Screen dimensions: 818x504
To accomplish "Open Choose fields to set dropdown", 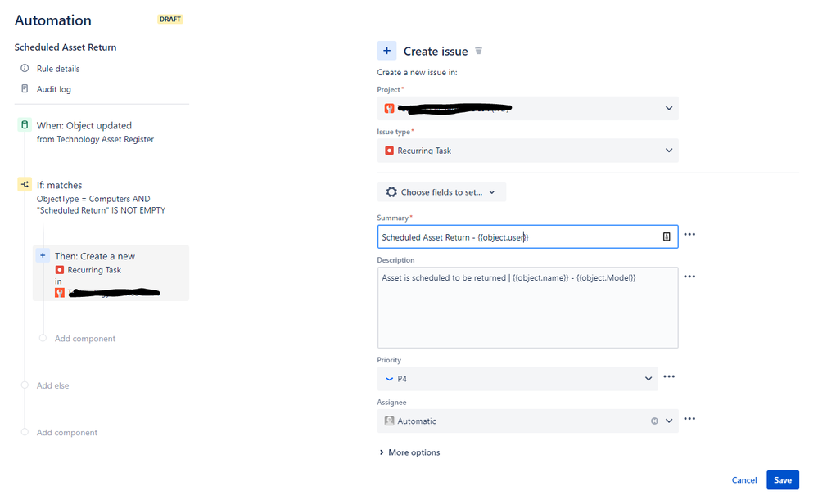I will tap(441, 192).
